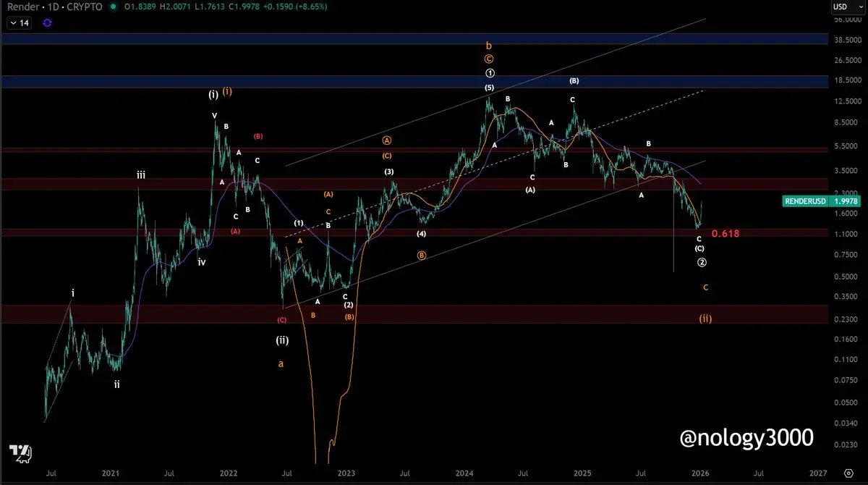Select the white wave label (2)
This screenshot has height=485, width=868.
coord(349,305)
